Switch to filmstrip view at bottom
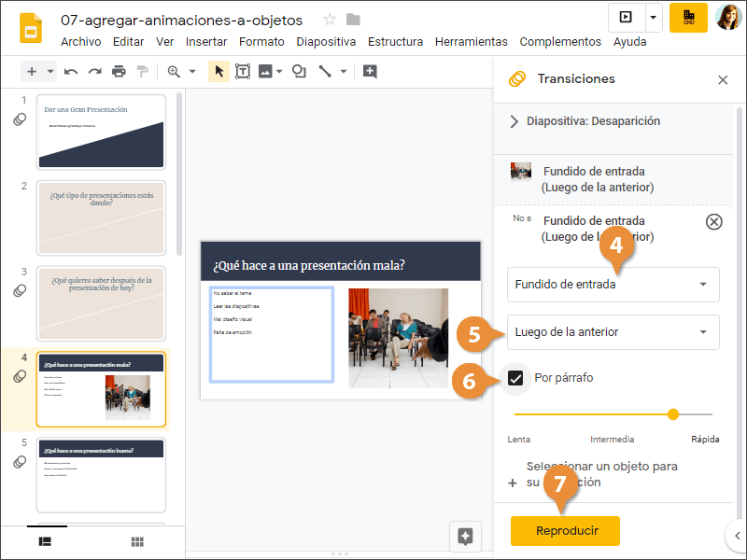The width and height of the screenshot is (747, 560). 44,541
